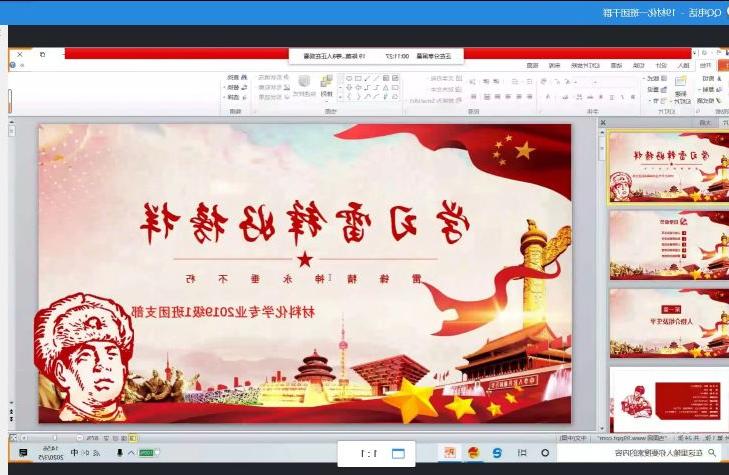The width and height of the screenshot is (729, 475).
Task: Click the Cut (剪切) button
Action: click(712, 78)
